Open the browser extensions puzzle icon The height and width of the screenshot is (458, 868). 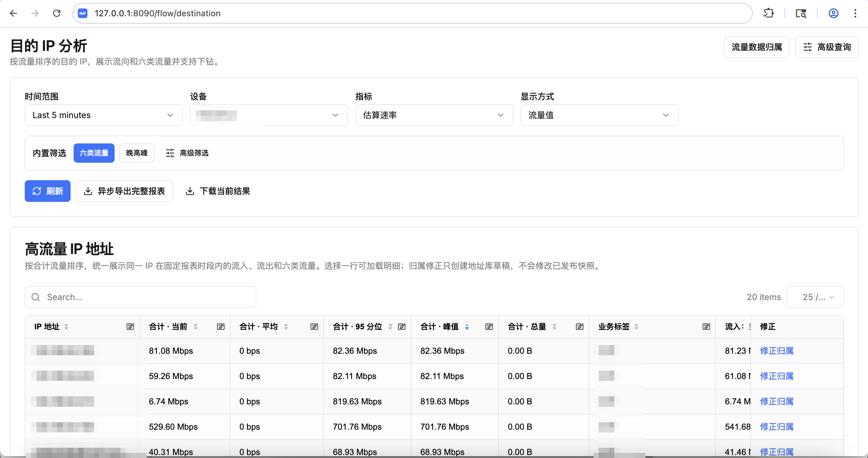tap(768, 14)
